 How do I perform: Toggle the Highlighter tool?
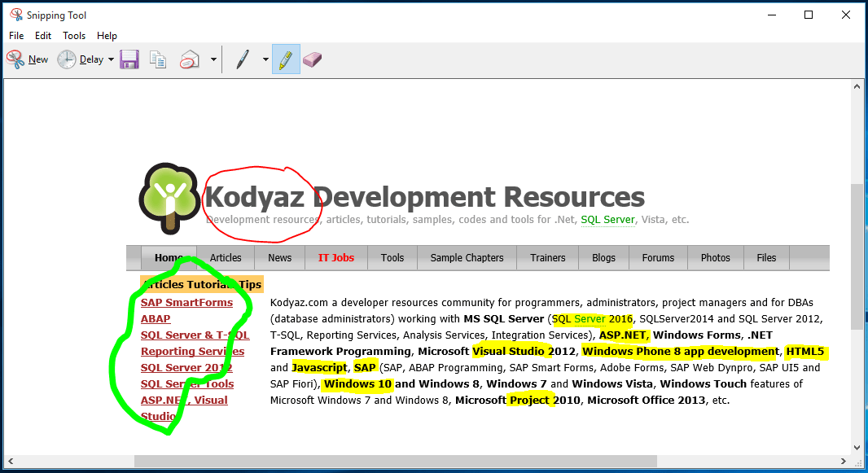(286, 59)
